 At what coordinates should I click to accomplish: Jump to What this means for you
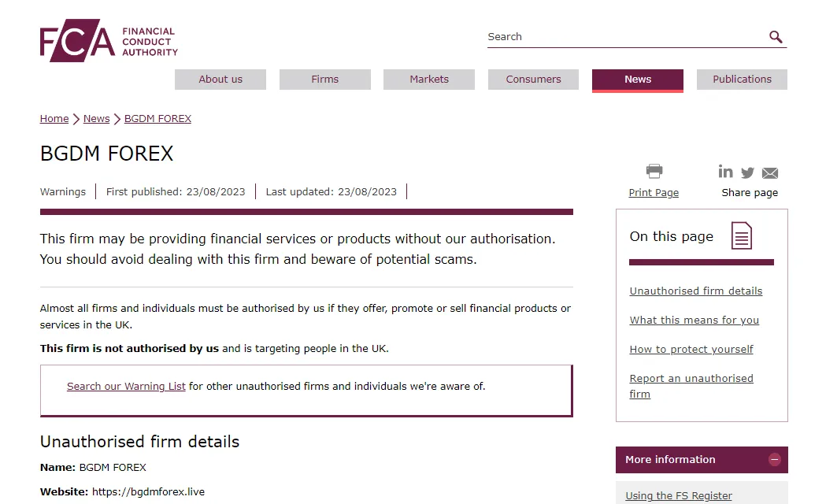(694, 321)
